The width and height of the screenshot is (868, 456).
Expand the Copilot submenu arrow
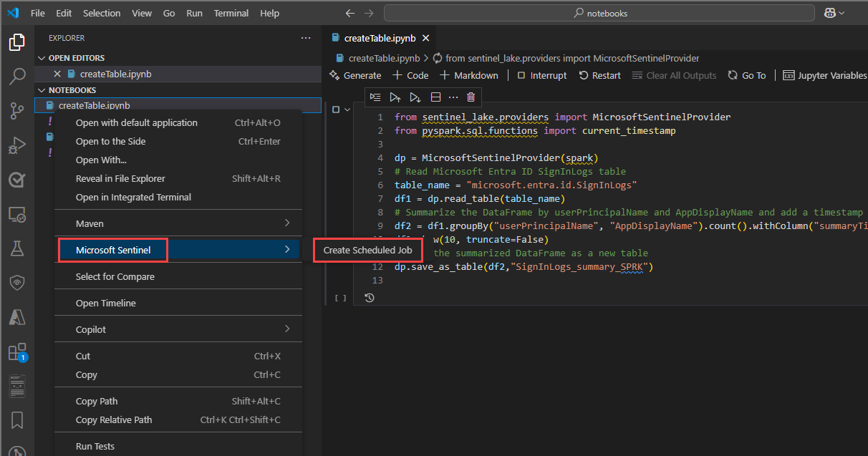point(287,329)
